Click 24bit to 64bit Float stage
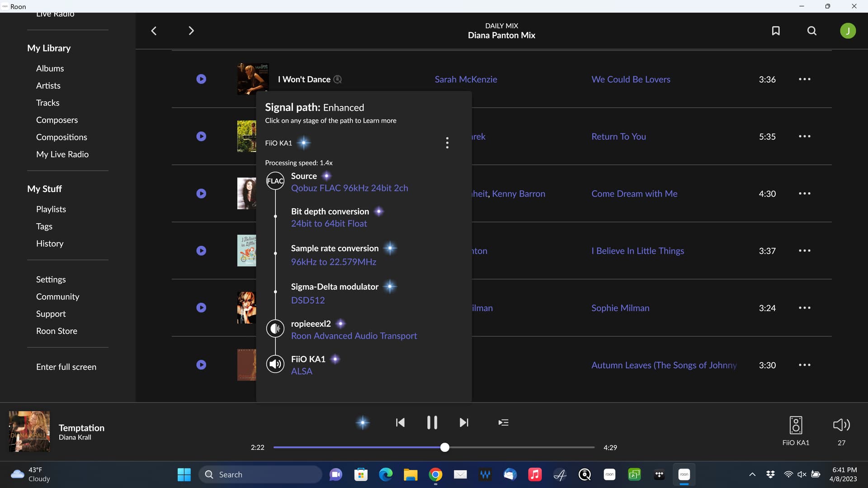The height and width of the screenshot is (488, 868). click(x=329, y=223)
